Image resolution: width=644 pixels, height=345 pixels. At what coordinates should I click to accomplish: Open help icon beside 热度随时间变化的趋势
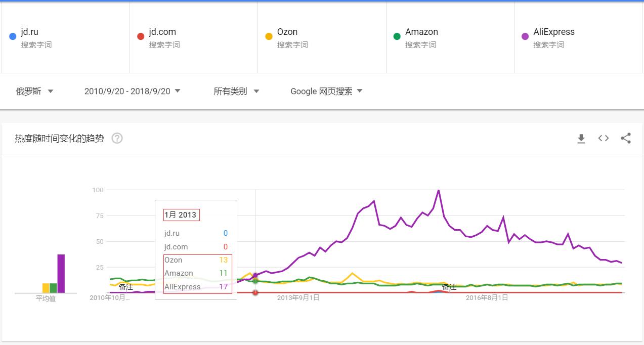[117, 138]
